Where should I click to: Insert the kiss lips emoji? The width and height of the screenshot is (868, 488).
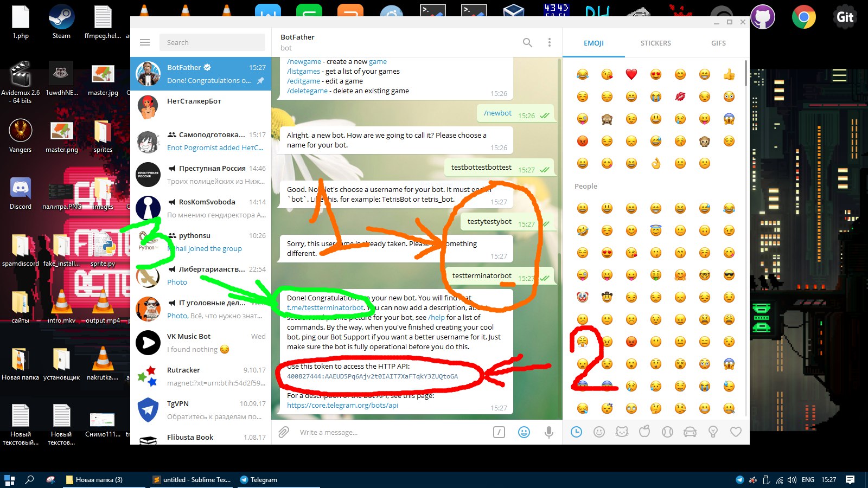tap(680, 97)
